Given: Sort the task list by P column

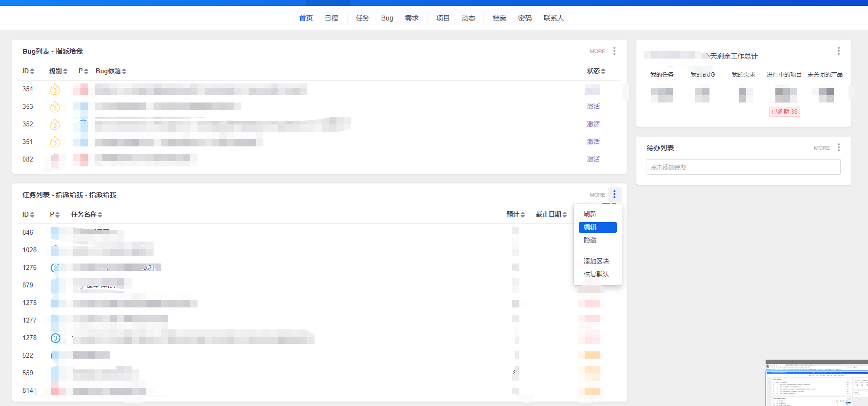Looking at the screenshot, I should 55,215.
